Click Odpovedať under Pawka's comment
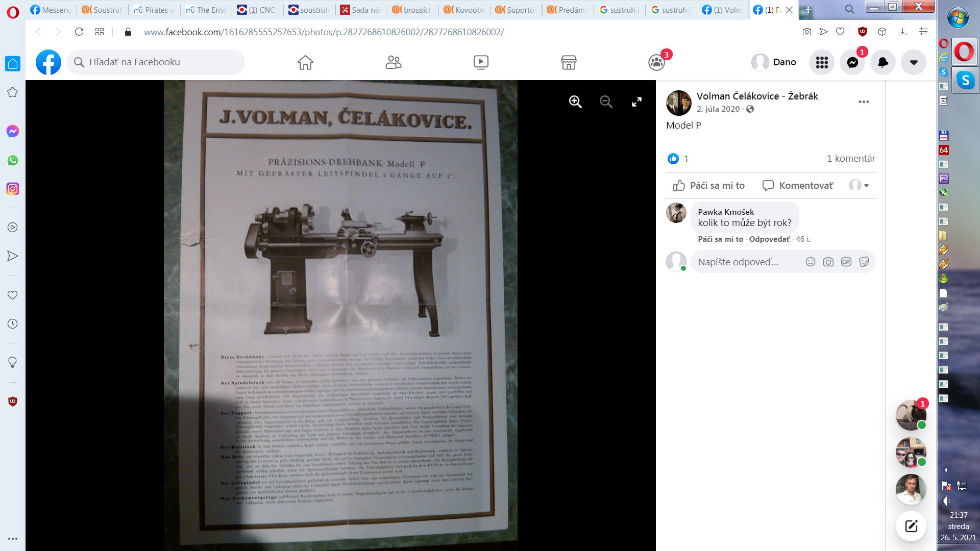The height and width of the screenshot is (551, 980). coord(769,239)
